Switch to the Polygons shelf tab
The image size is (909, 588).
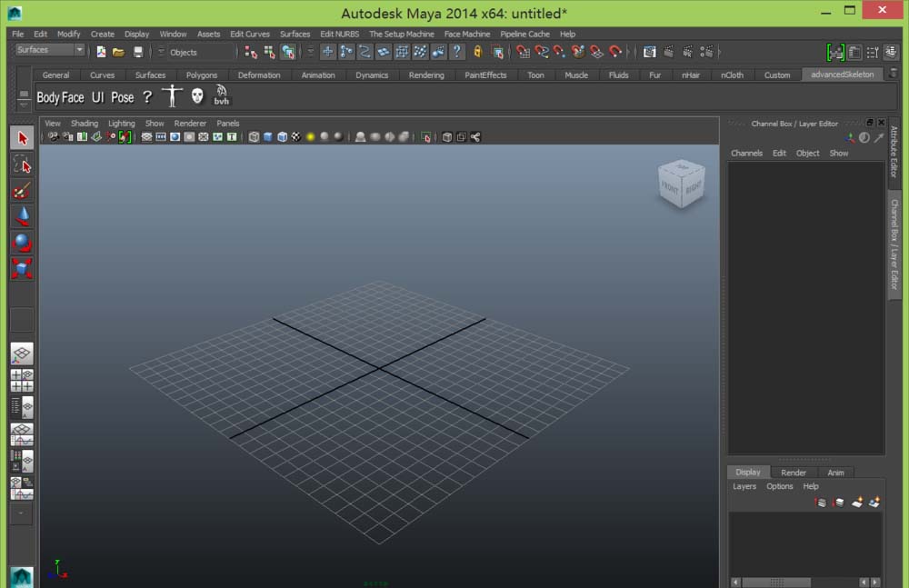(x=202, y=75)
